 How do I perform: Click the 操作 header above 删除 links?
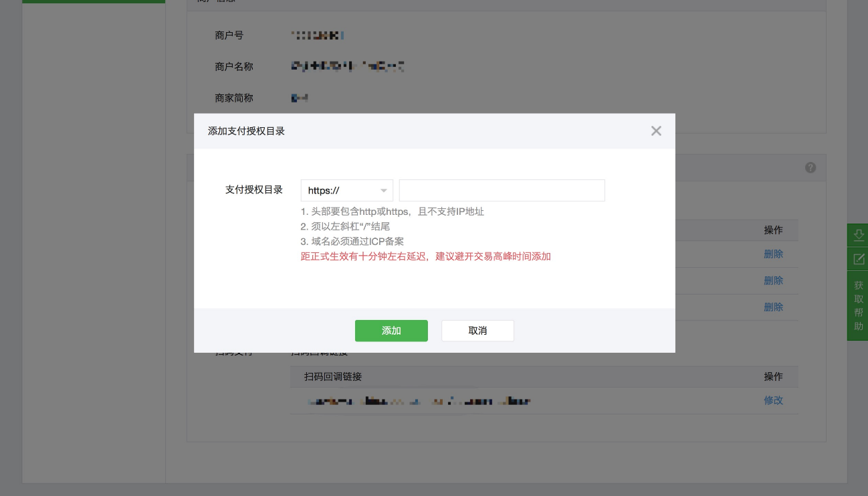tap(774, 230)
